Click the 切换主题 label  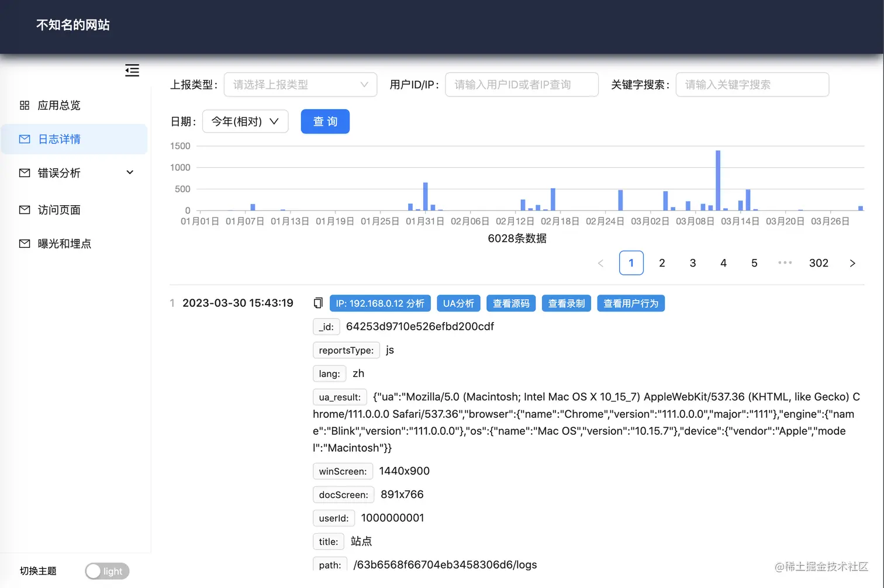(38, 571)
